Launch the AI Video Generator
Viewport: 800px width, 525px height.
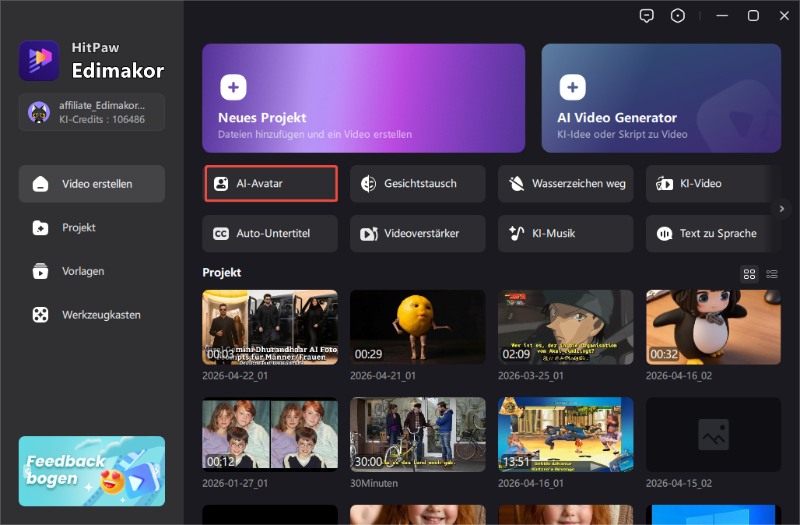[x=661, y=98]
